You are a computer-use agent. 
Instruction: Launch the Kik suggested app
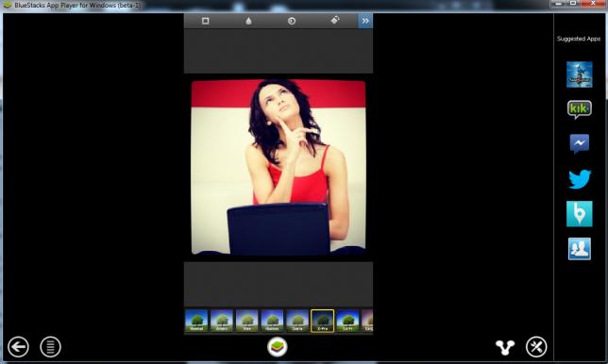[580, 109]
